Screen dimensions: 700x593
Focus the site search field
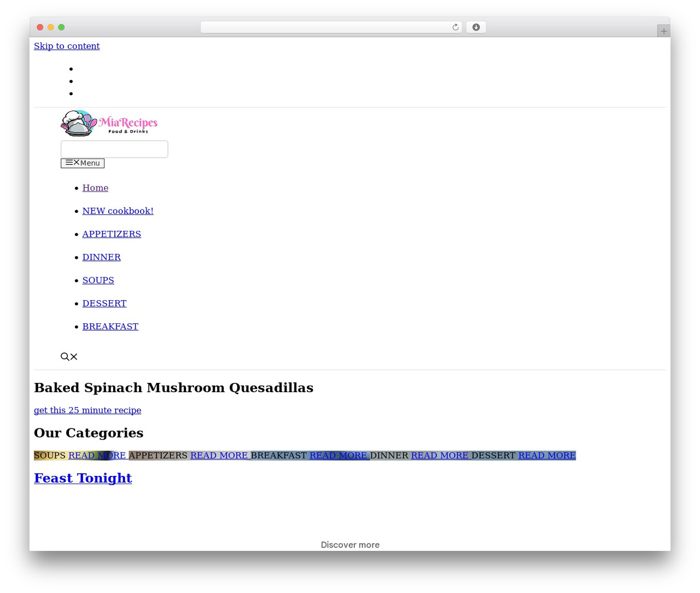tap(114, 149)
